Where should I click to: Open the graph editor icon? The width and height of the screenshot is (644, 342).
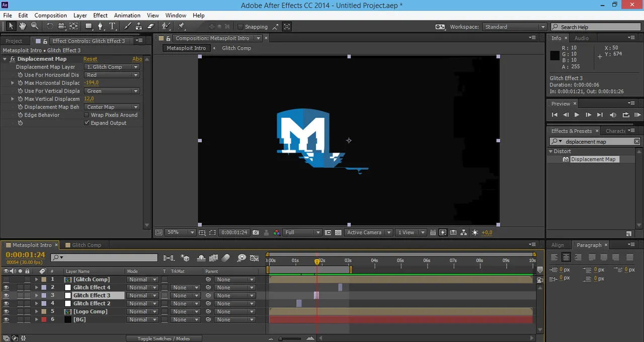pos(255,258)
